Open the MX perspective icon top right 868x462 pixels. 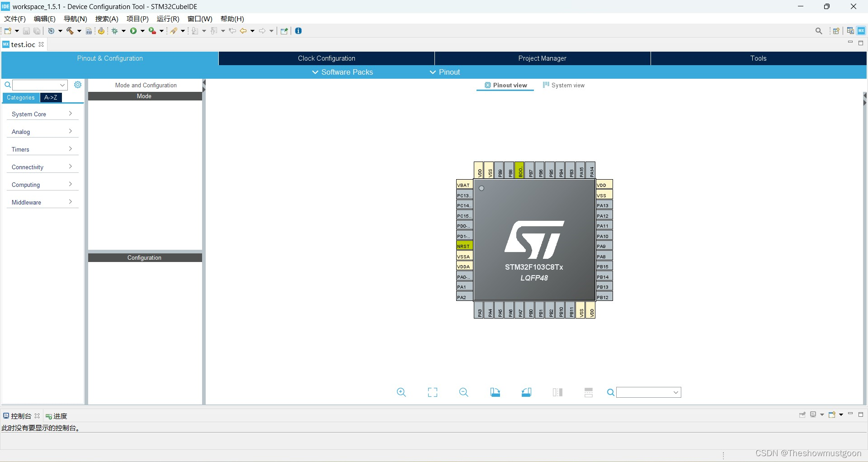click(x=862, y=30)
